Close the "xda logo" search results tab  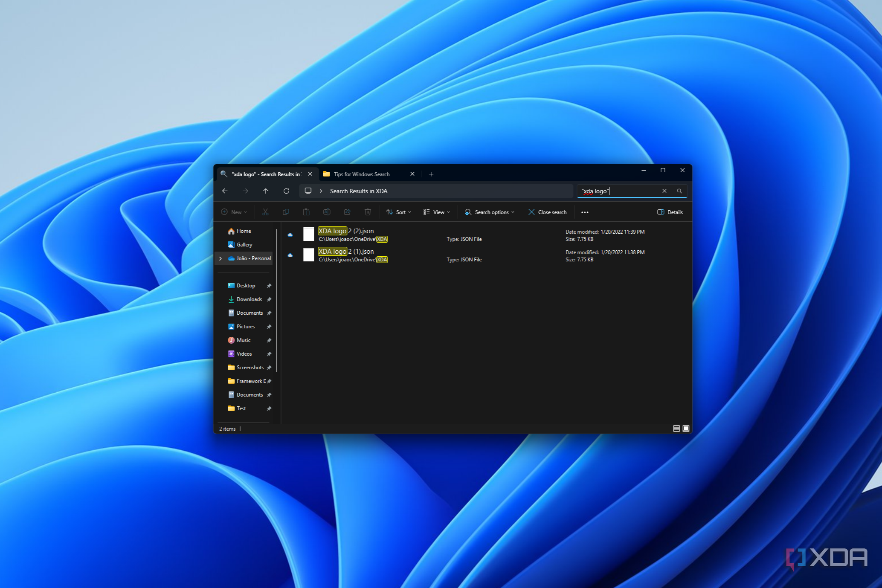click(x=310, y=174)
